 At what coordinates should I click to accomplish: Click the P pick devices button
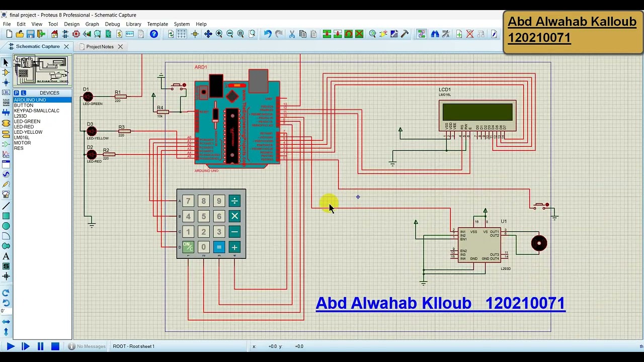[16, 93]
